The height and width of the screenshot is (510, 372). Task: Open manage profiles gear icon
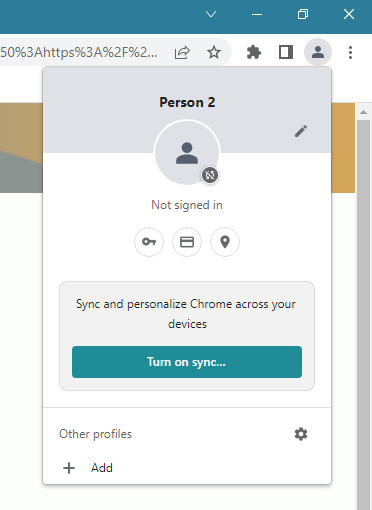[301, 434]
